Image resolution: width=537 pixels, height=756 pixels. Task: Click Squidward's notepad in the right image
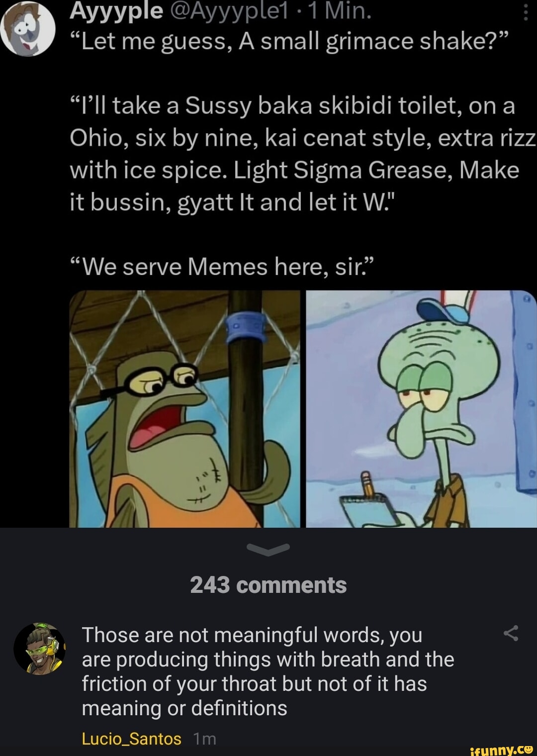pos(377,510)
